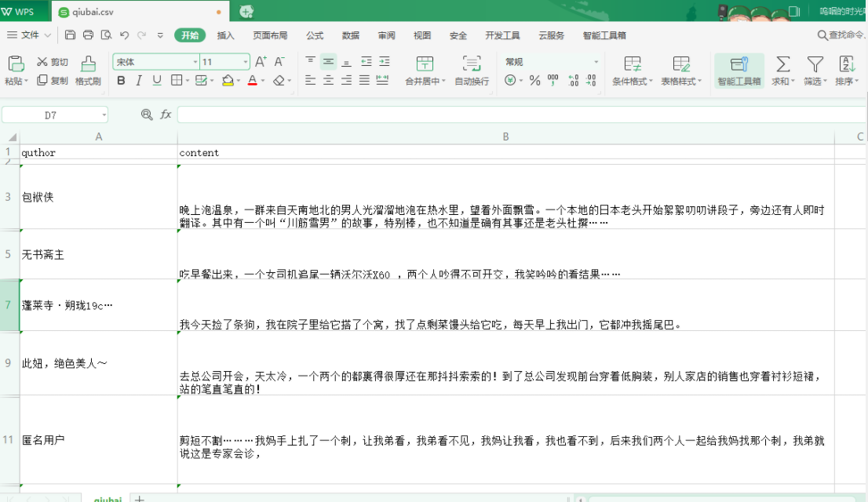Center text horizontally
The height and width of the screenshot is (502, 868).
pos(328,81)
